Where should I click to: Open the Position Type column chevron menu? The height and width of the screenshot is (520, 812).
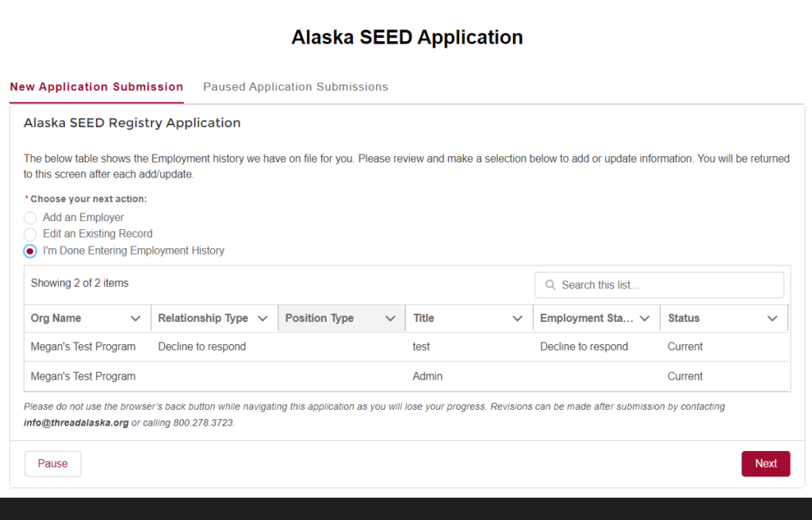click(x=390, y=319)
